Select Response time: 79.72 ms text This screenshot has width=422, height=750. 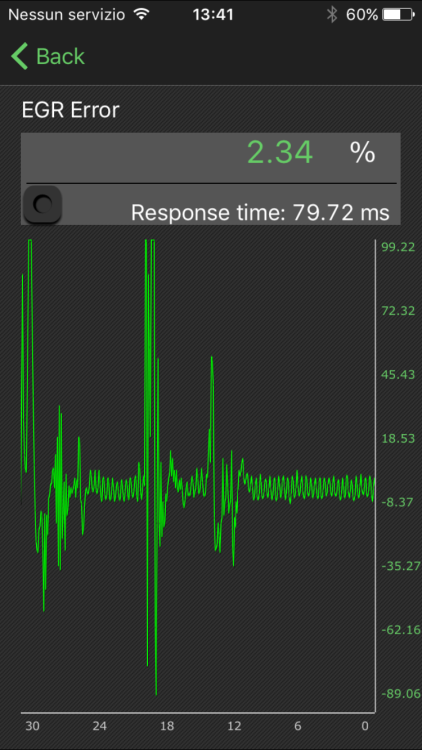[x=260, y=212]
